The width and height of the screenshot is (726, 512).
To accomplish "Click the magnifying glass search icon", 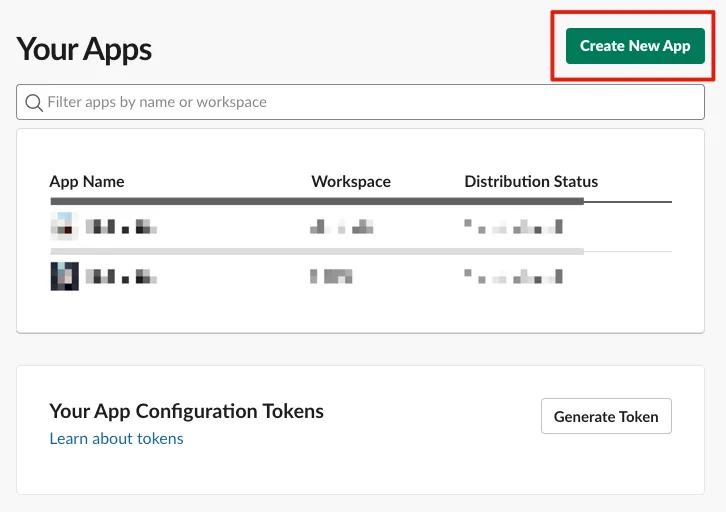I will coord(33,102).
